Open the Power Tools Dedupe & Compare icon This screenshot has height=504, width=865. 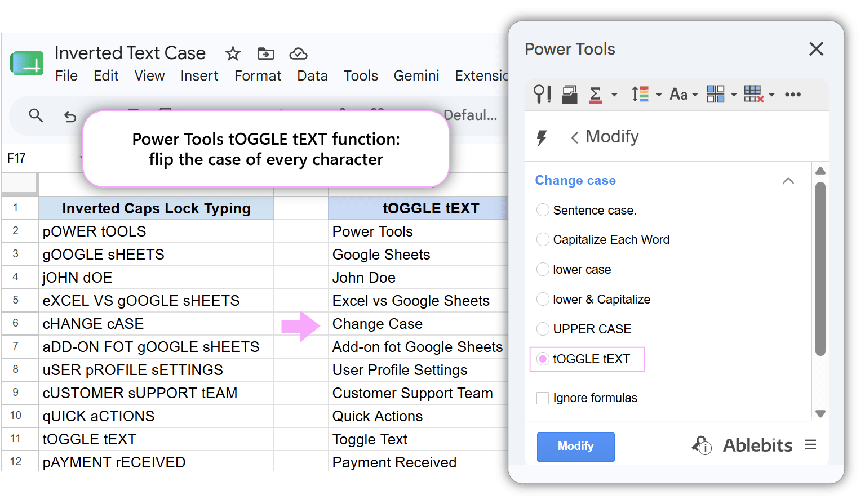(x=570, y=94)
